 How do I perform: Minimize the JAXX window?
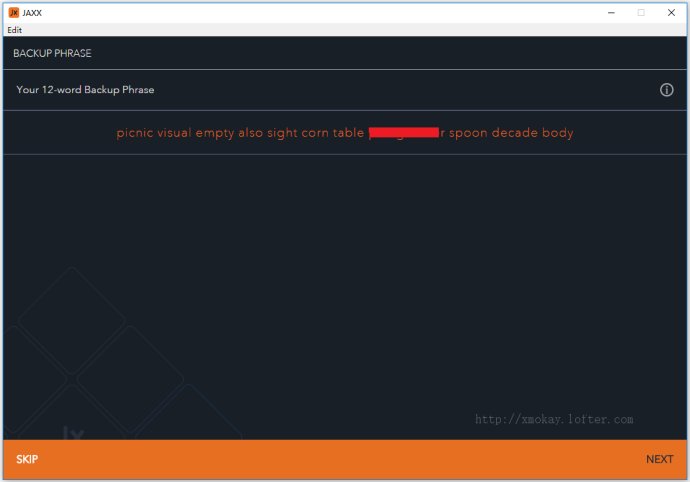611,13
